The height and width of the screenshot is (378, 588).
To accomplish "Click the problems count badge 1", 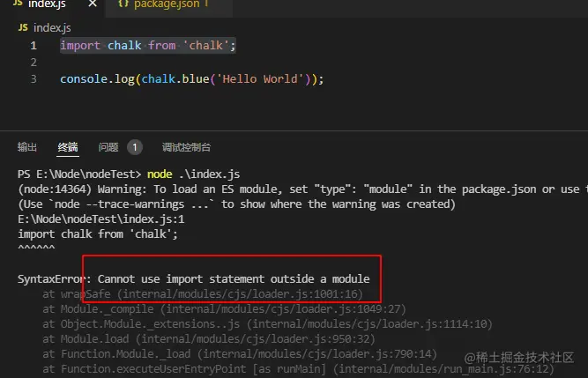I will point(135,147).
